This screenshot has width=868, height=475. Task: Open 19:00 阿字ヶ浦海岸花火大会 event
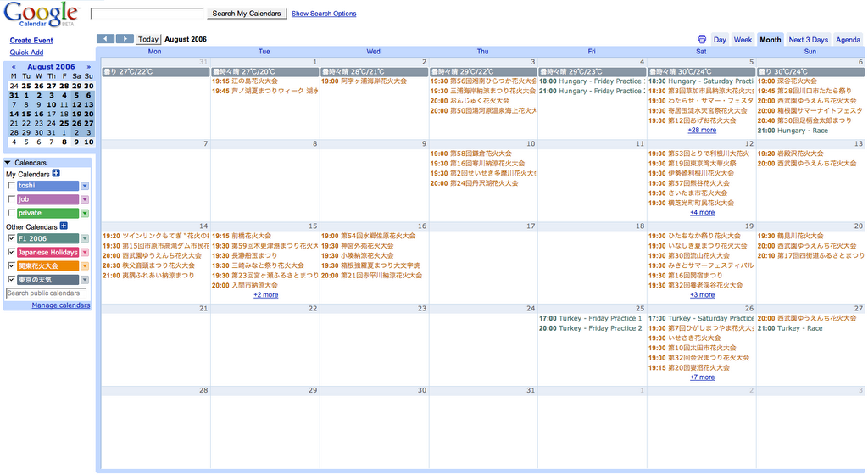point(364,81)
